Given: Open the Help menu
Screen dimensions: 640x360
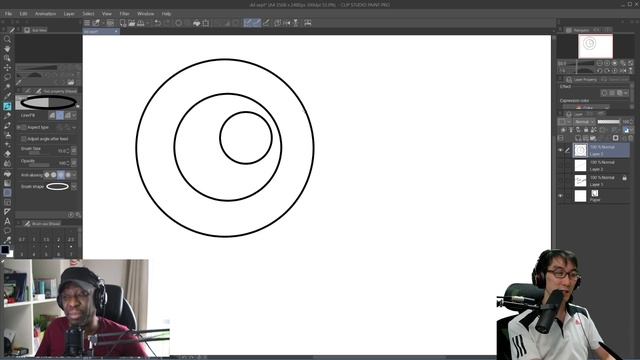Looking at the screenshot, I should (x=166, y=13).
